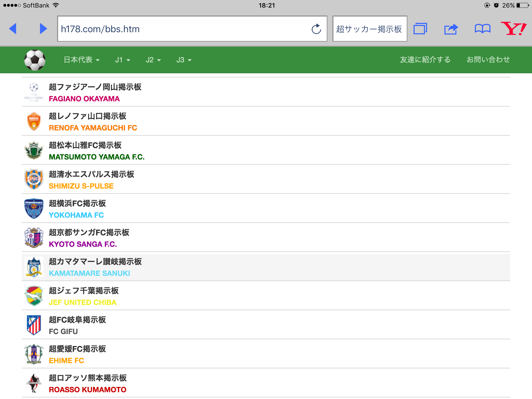Tap the browser back arrow
Screen dimensions: 532x399
[13, 29]
